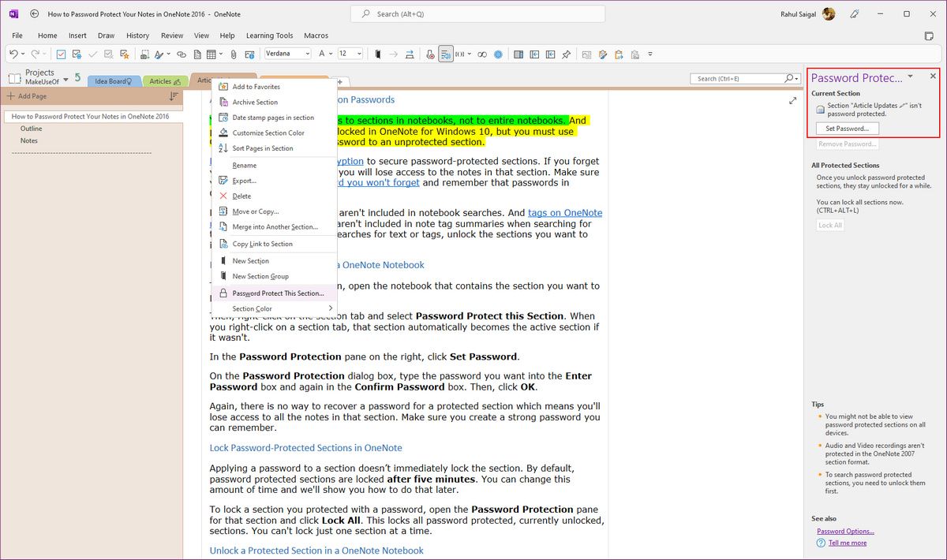Switch to the Review ribbon tab
This screenshot has width=947, height=560.
coord(172,35)
